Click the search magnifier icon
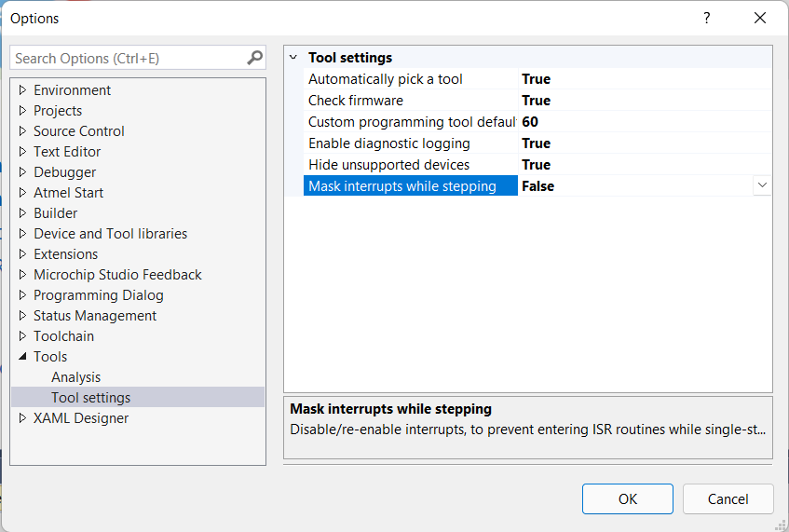Screen dimensions: 789x532 254,58
